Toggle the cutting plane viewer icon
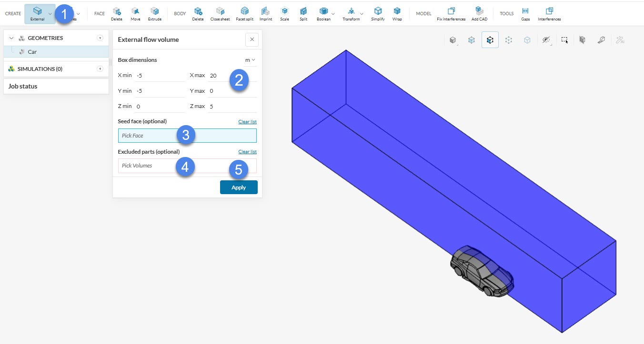Viewport: 644px width, 344px height. tap(582, 40)
